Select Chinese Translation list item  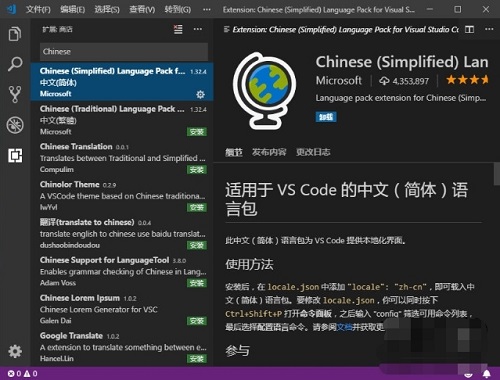pos(122,157)
